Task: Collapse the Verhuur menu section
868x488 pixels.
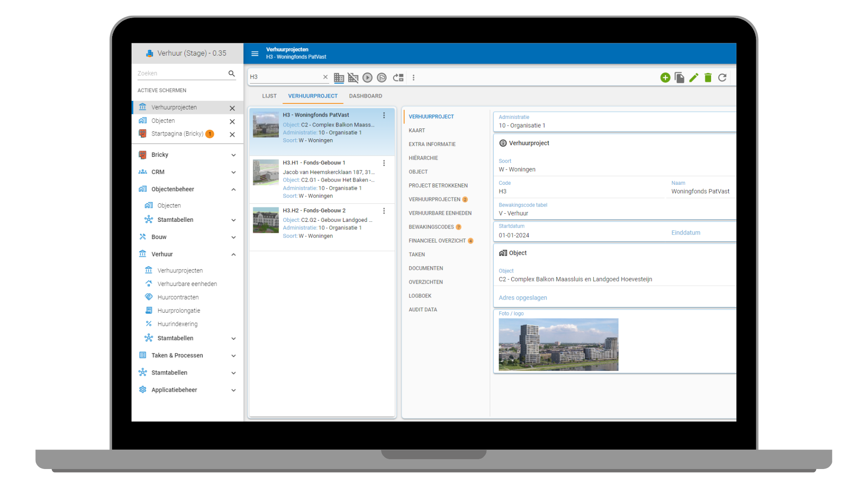Action: (x=233, y=254)
